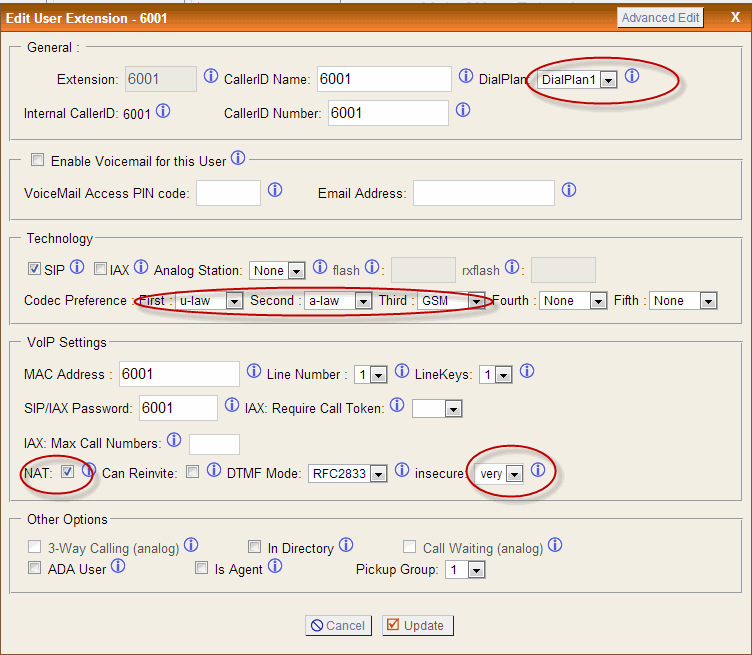Screen dimensions: 752x655
Task: Click info icon beside DialPlan dropdown
Action: click(x=632, y=76)
